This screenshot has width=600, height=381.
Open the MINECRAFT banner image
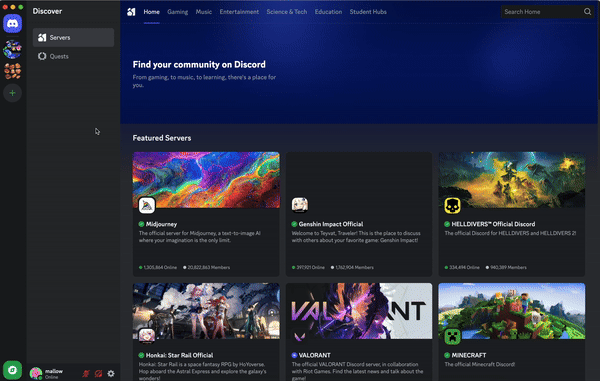(x=512, y=311)
